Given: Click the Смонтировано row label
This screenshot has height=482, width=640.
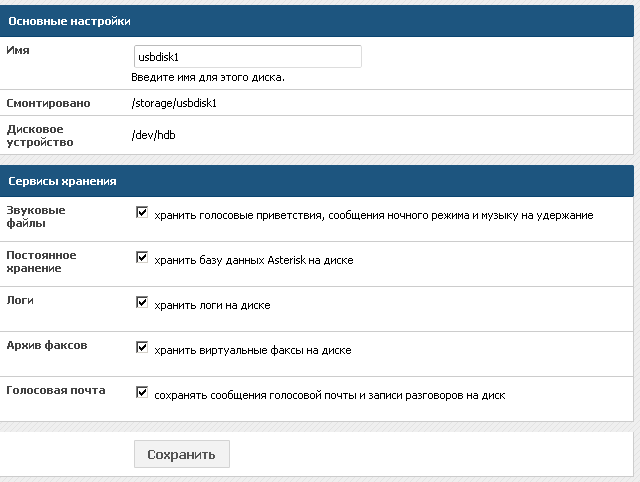Looking at the screenshot, I should point(48,103).
